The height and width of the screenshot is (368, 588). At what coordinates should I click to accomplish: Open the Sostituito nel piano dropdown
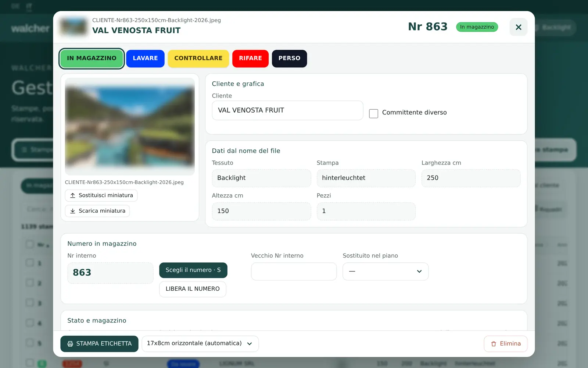pyautogui.click(x=386, y=271)
